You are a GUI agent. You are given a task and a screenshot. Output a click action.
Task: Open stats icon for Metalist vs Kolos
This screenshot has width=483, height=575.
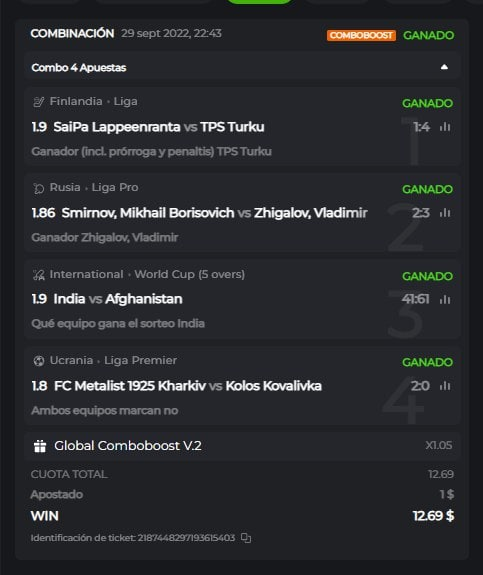coord(445,386)
